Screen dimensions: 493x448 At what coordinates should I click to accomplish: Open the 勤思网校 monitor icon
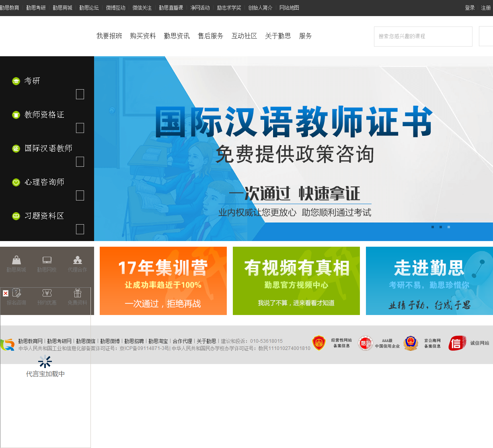[47, 260]
